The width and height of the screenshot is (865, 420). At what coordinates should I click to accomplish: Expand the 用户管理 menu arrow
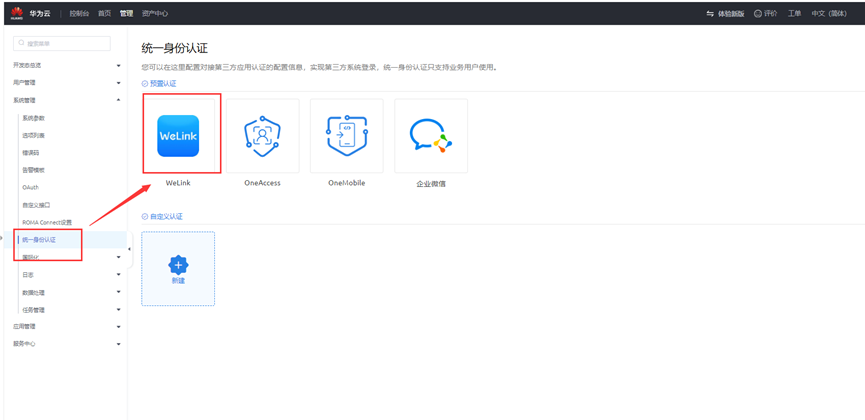[x=119, y=83]
